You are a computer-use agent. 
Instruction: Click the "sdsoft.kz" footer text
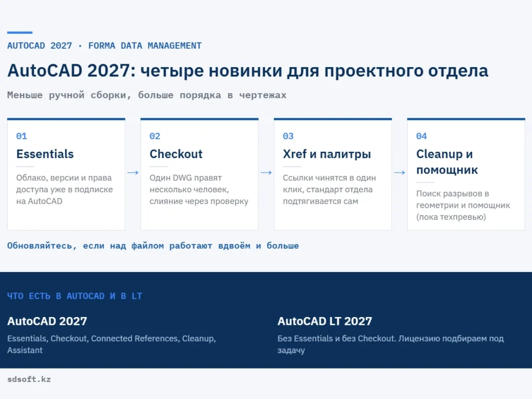coord(29,379)
